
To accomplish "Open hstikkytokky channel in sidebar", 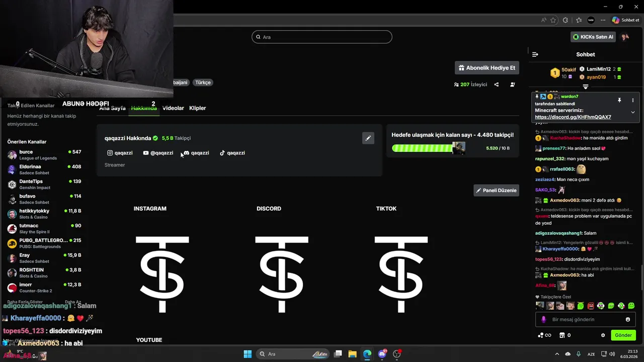I will pyautogui.click(x=44, y=214).
